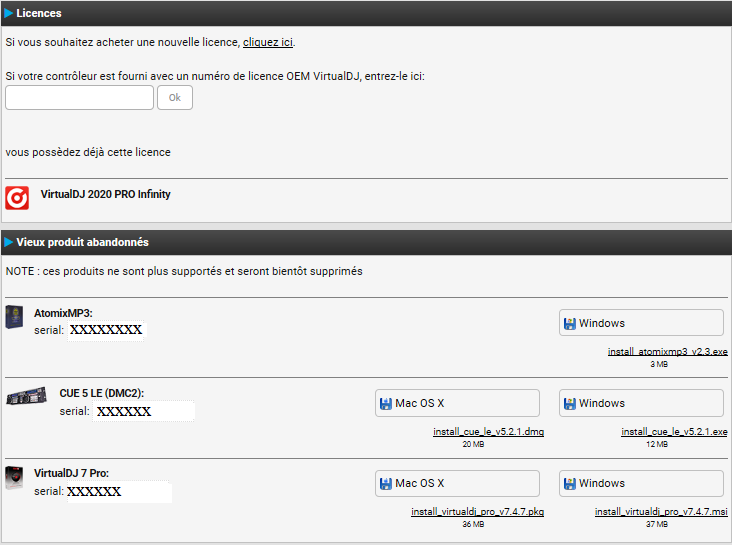Click the floppy disk icon in the CUE 5 LE Windows button

pos(570,403)
